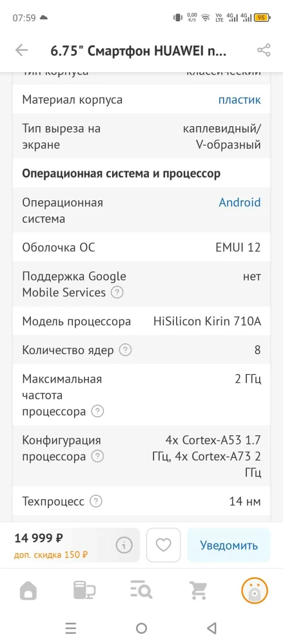Go to the home tab
The height and width of the screenshot is (644, 283).
(28, 591)
